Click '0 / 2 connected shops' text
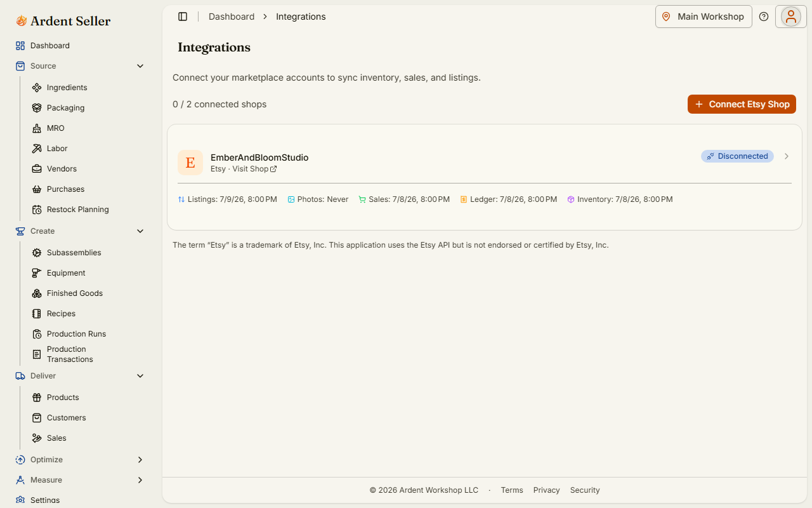The width and height of the screenshot is (812, 508). tap(219, 104)
